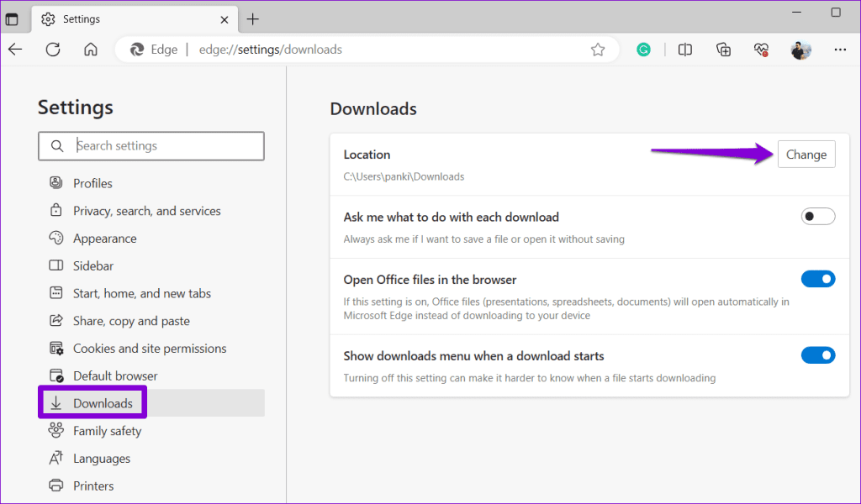Select the Printers settings icon

coord(55,486)
